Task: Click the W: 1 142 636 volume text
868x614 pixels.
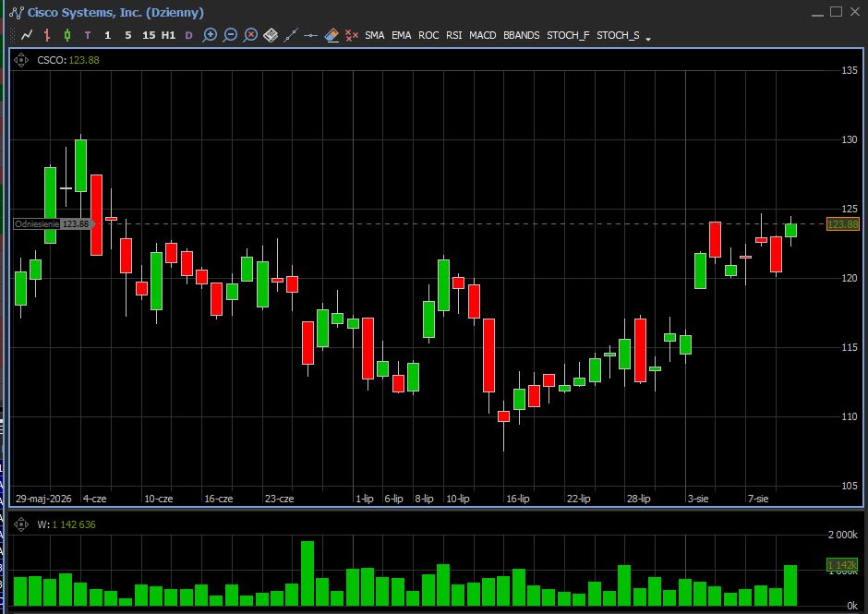Action: click(66, 524)
